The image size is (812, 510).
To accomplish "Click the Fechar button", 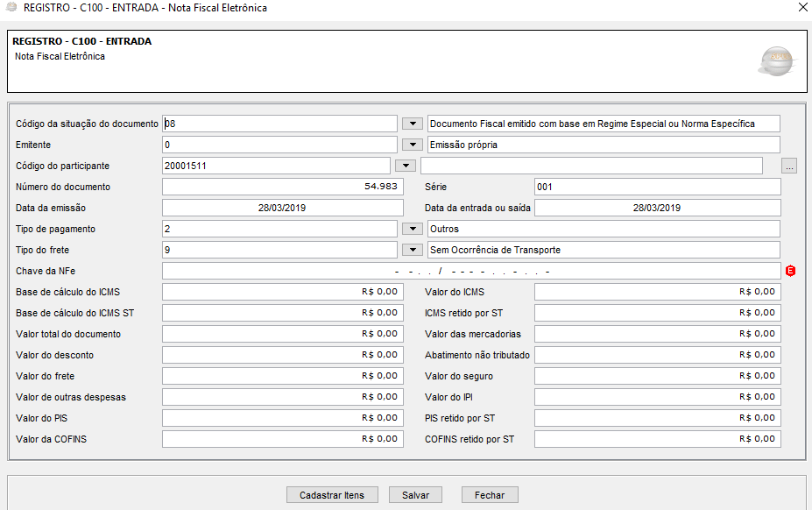I will tap(490, 495).
